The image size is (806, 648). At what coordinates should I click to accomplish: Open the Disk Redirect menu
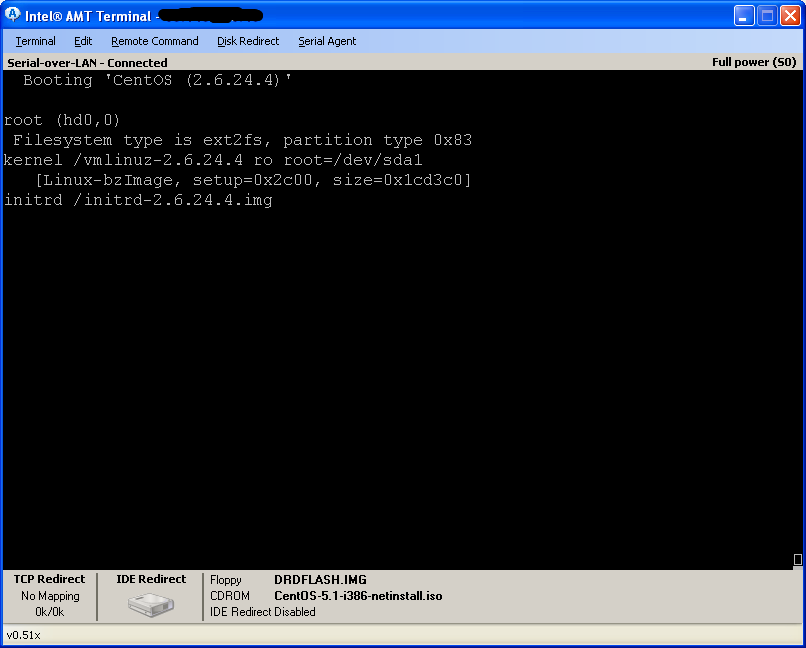[248, 41]
